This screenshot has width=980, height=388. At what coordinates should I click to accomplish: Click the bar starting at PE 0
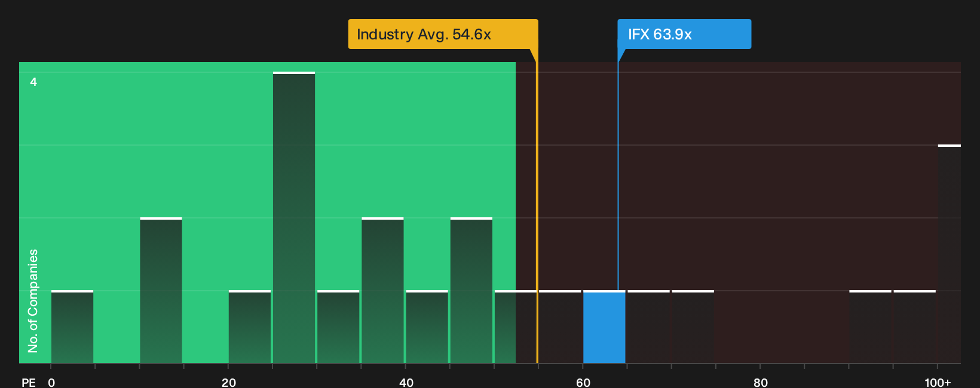72,327
